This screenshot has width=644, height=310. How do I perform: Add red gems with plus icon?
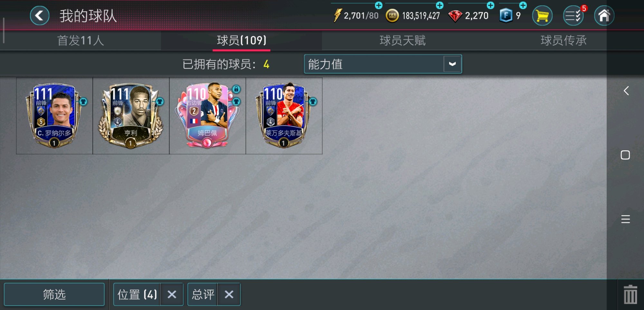point(490,5)
